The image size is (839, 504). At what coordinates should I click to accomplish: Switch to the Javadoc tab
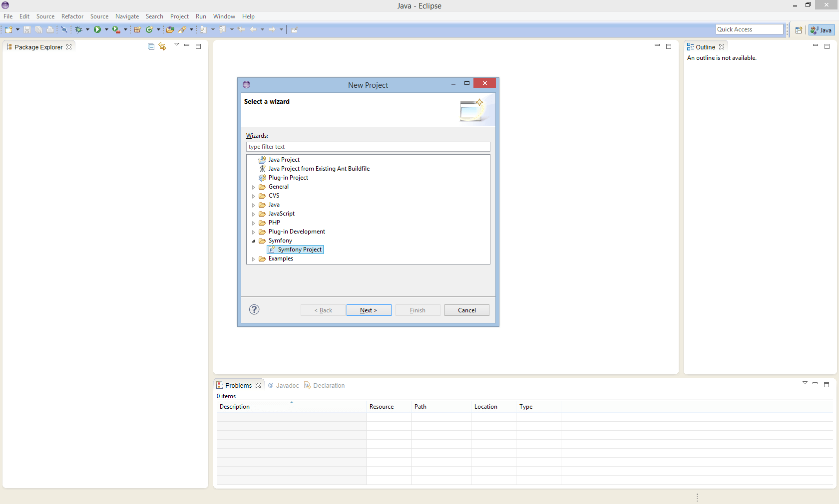click(283, 385)
